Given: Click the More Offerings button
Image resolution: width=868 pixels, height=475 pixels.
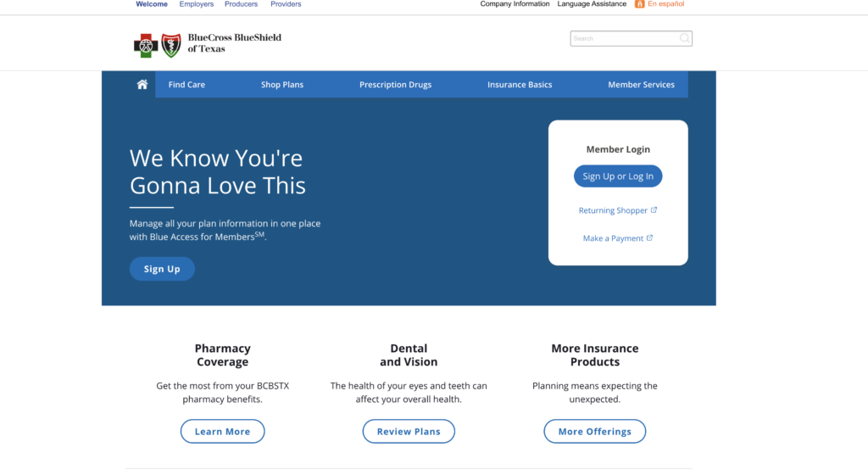Looking at the screenshot, I should tap(594, 431).
